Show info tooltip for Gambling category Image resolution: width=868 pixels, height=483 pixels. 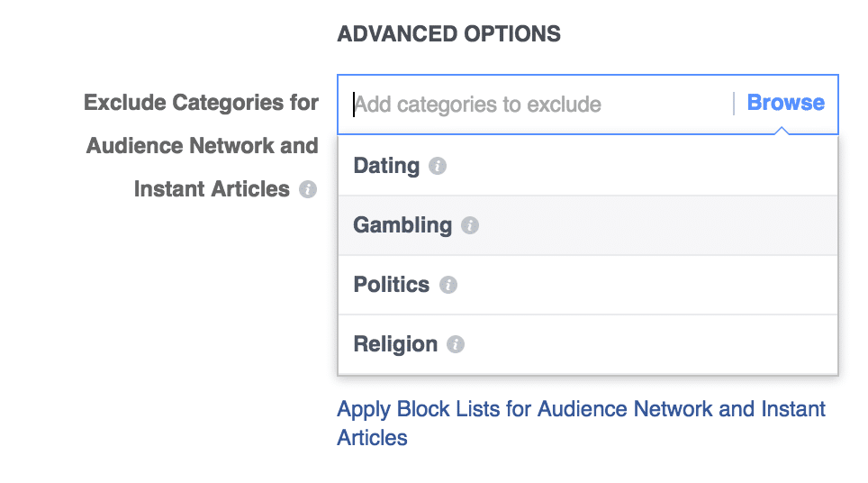[470, 225]
